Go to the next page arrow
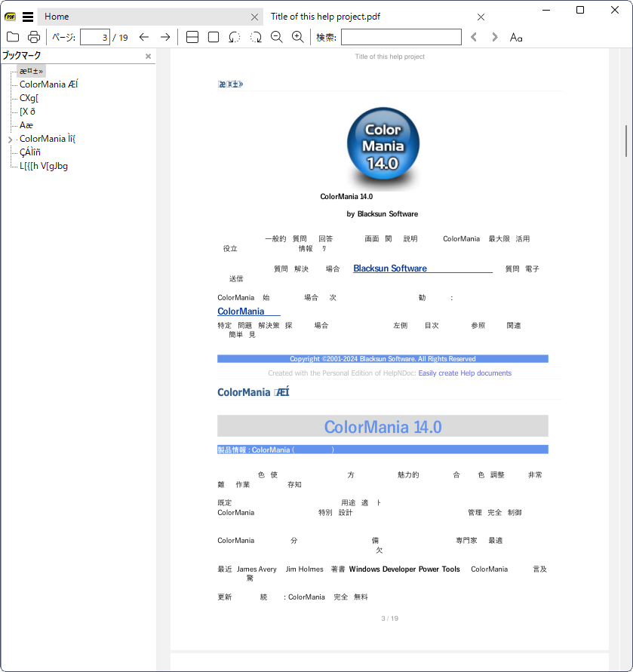Screen dimensions: 633x672 pos(165,37)
